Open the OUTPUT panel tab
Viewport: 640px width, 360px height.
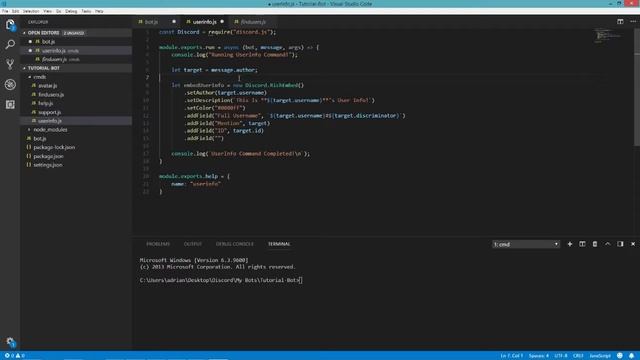[193, 244]
